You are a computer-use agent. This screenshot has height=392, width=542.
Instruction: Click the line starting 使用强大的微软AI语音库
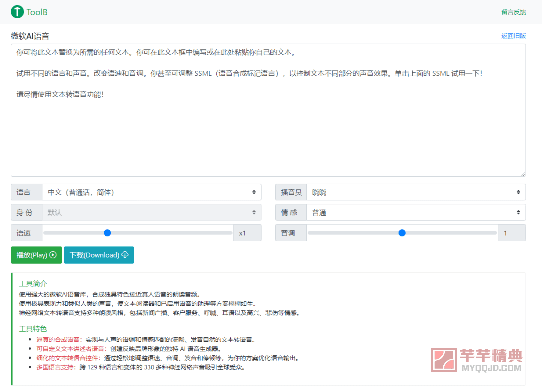coord(109,294)
